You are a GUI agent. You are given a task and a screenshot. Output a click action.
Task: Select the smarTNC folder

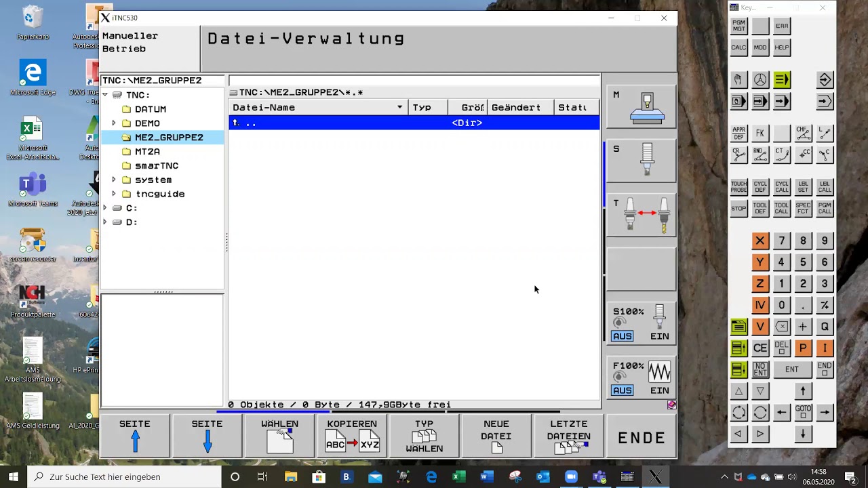(156, 165)
